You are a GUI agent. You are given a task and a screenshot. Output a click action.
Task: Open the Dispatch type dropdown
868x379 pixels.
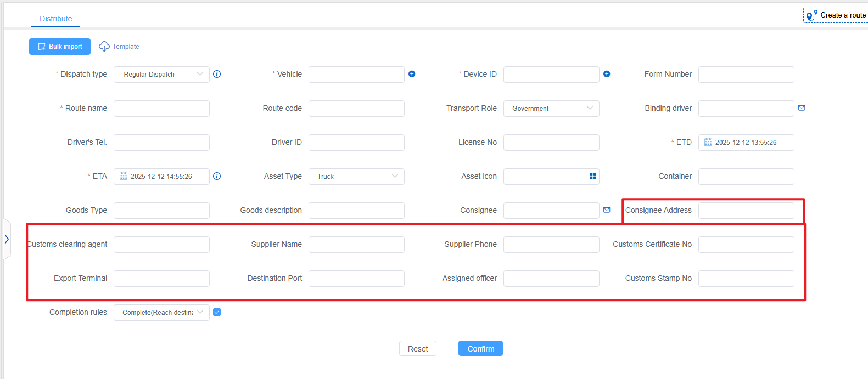tap(161, 75)
